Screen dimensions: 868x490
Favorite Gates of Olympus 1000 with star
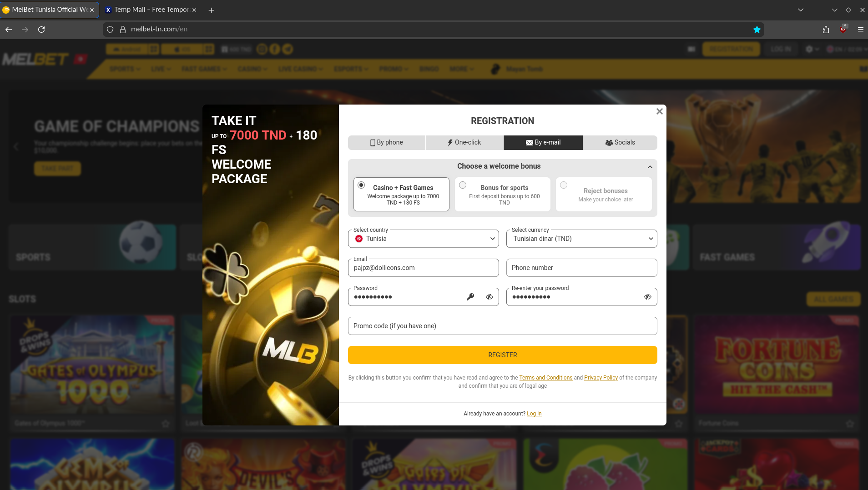click(x=166, y=424)
